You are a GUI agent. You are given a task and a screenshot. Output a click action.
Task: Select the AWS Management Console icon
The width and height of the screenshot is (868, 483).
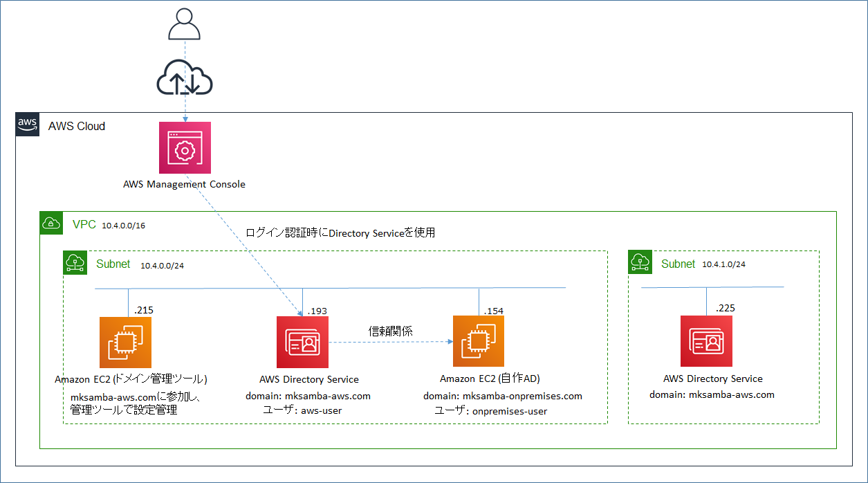[185, 147]
